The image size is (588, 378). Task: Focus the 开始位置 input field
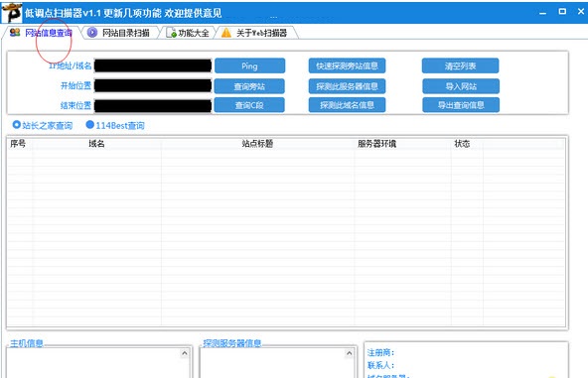(153, 85)
